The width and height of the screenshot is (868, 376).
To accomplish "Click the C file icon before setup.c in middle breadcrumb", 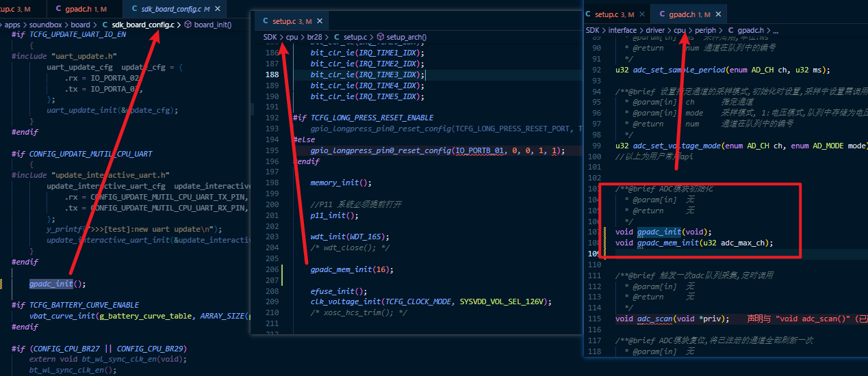I will [337, 37].
